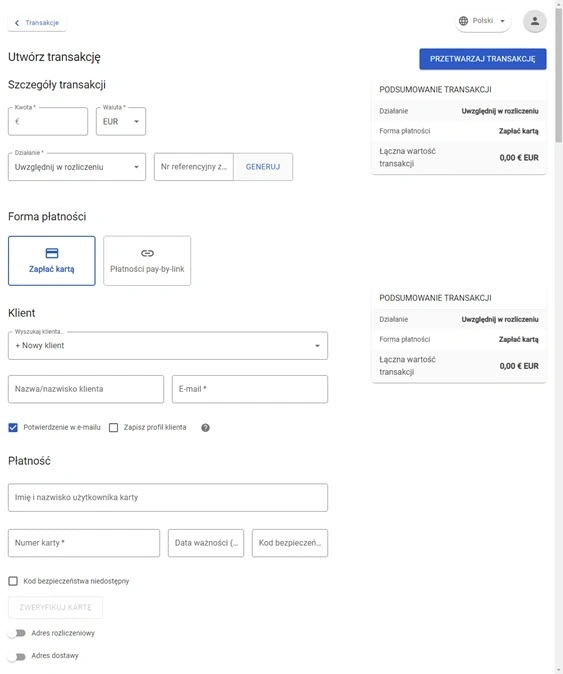Open the user account avatar menu
This screenshot has width=563, height=674.
click(x=534, y=21)
